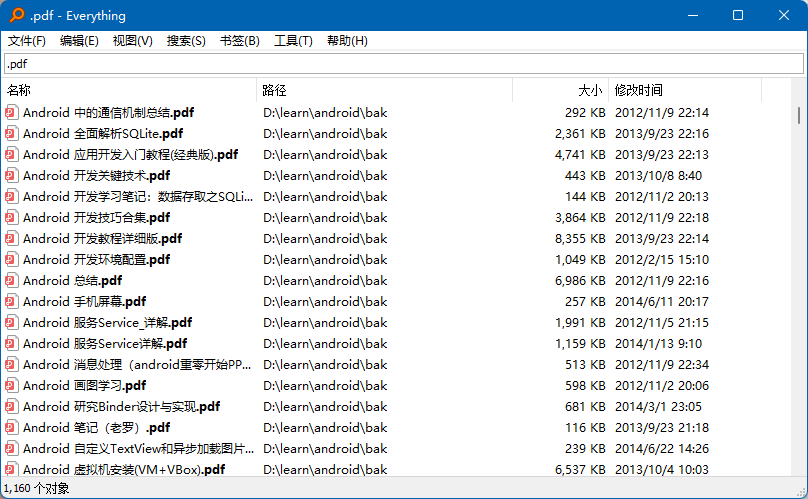
Task: Click PDF icon of Android 中的通信机制总结.pdf
Action: 11,112
